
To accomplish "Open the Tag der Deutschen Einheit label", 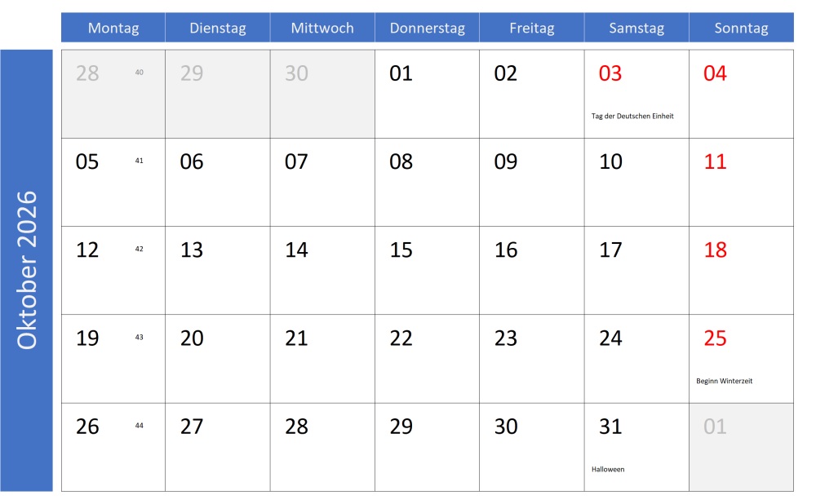I will (632, 116).
